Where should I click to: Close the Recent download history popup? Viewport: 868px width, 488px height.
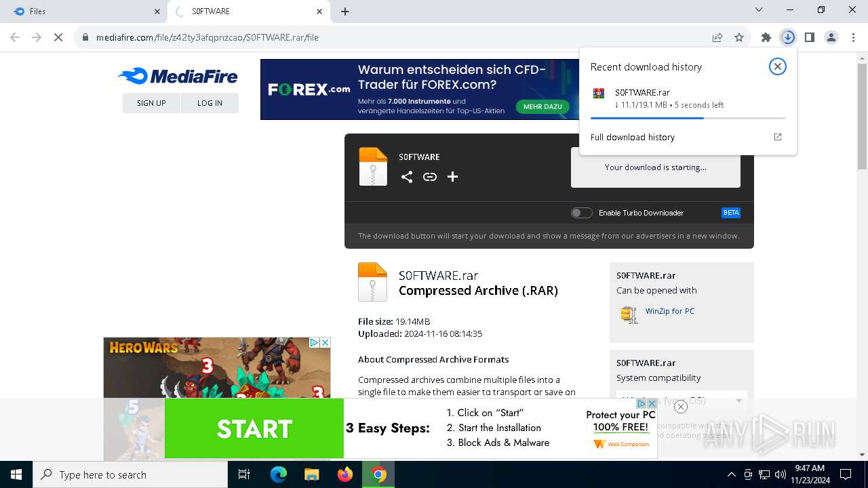point(778,66)
